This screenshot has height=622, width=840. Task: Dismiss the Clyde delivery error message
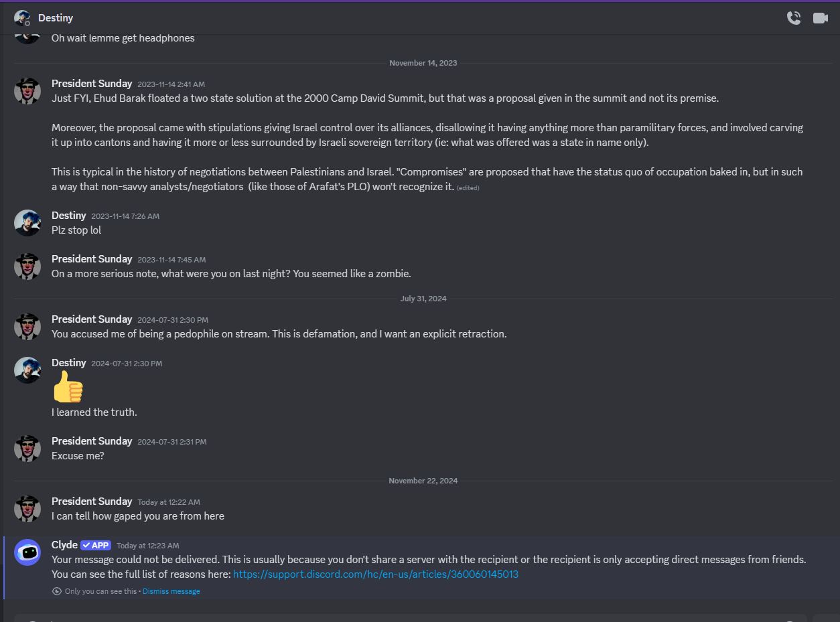[x=171, y=591]
